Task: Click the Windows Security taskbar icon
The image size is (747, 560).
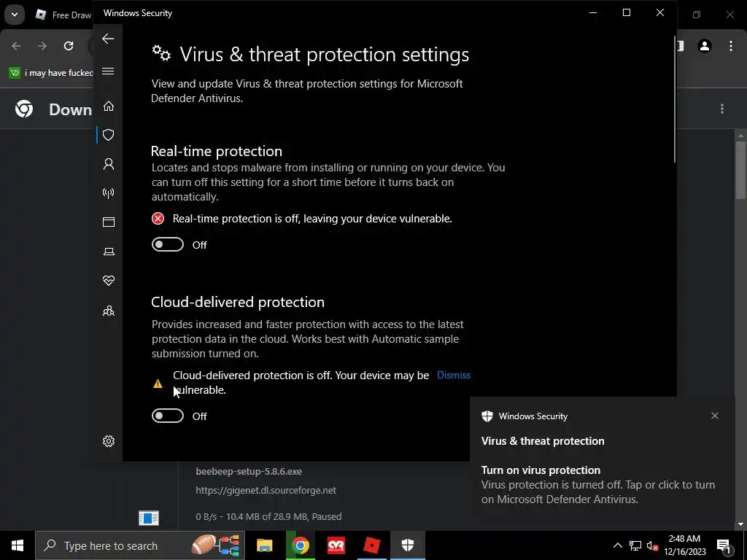Action: tap(407, 545)
